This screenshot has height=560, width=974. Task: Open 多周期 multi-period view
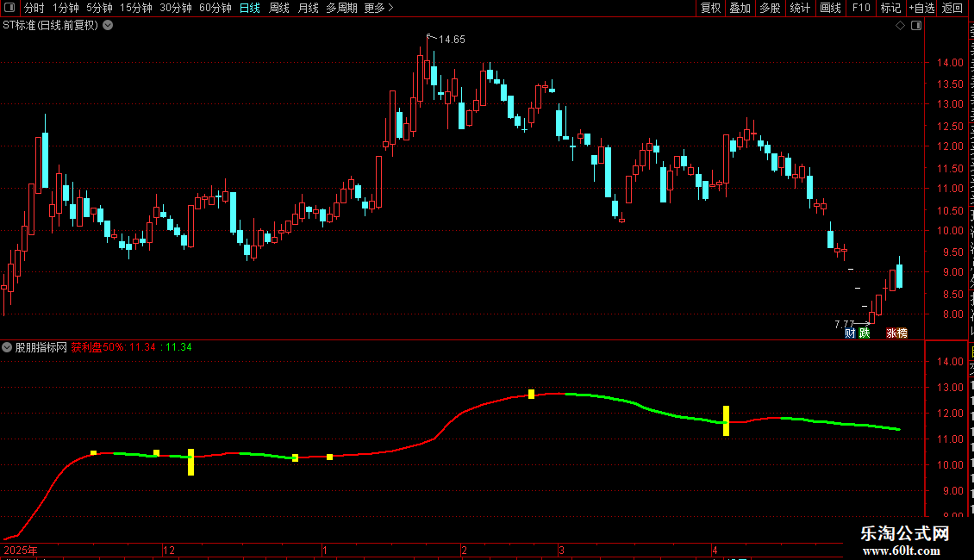click(x=341, y=8)
